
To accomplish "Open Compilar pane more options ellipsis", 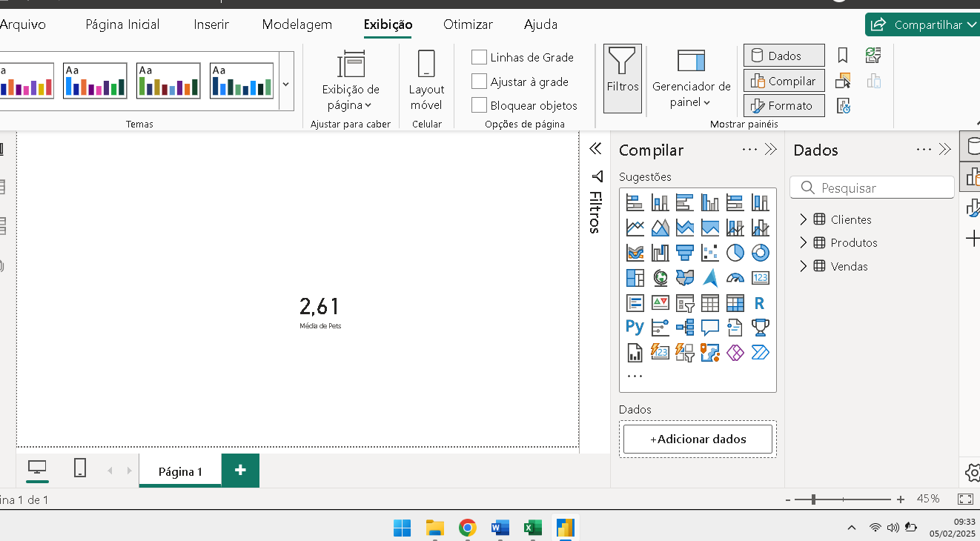I will click(x=749, y=150).
